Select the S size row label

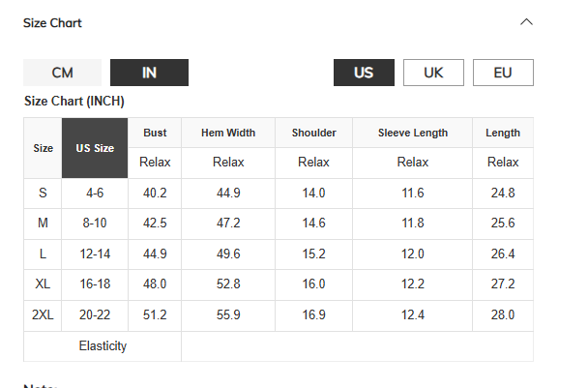(x=43, y=193)
